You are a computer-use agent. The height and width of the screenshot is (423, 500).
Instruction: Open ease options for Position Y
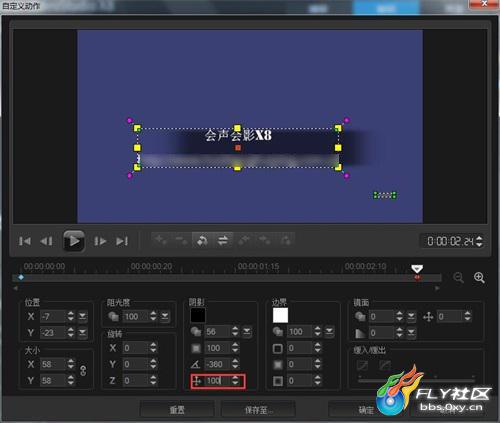(x=82, y=332)
